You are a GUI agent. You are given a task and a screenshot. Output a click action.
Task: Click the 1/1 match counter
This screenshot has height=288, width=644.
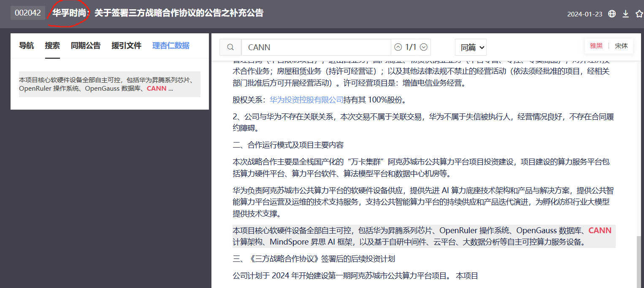[411, 47]
